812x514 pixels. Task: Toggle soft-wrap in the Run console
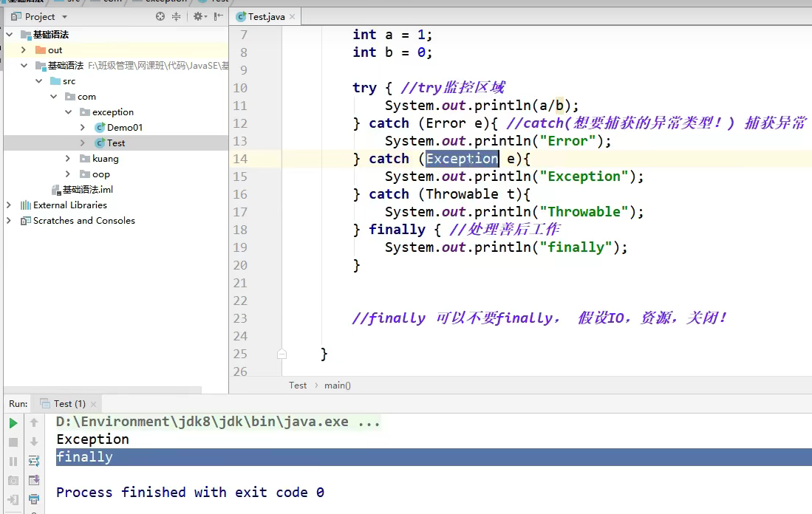click(x=34, y=461)
